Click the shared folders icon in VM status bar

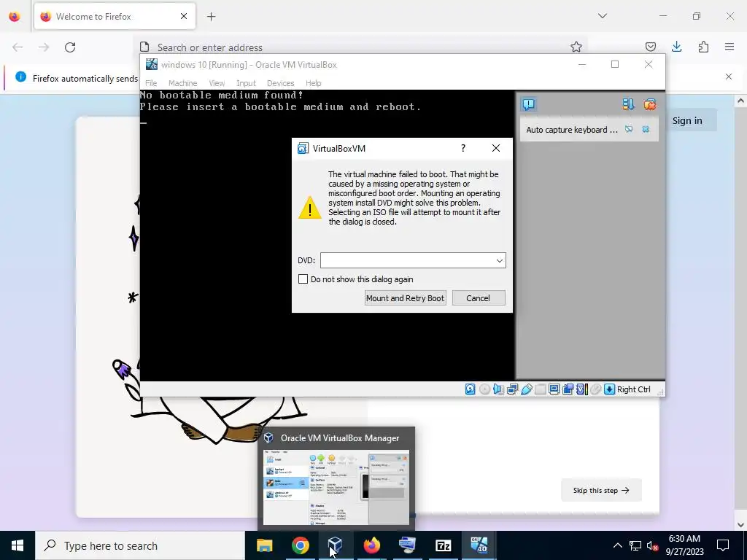coord(541,389)
